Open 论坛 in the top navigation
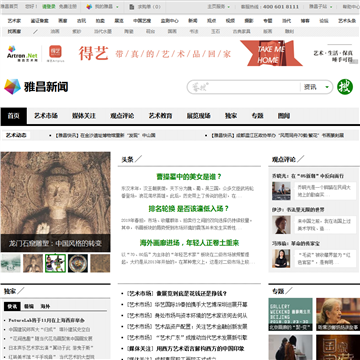The width and height of the screenshot is (360, 360). (x=324, y=21)
